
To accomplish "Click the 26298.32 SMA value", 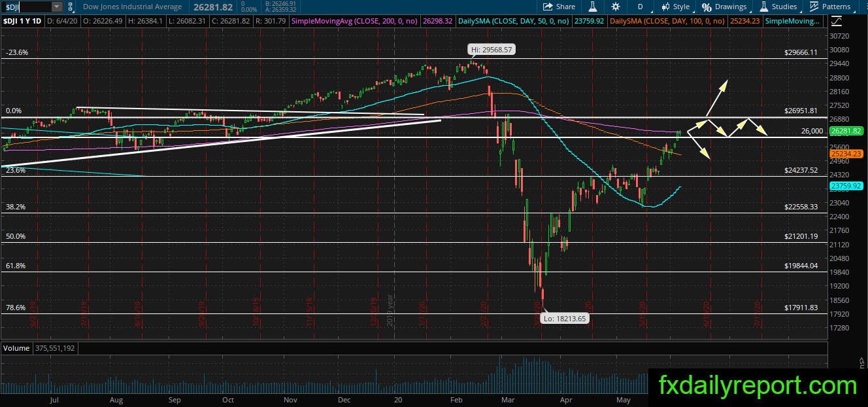I will (x=439, y=22).
